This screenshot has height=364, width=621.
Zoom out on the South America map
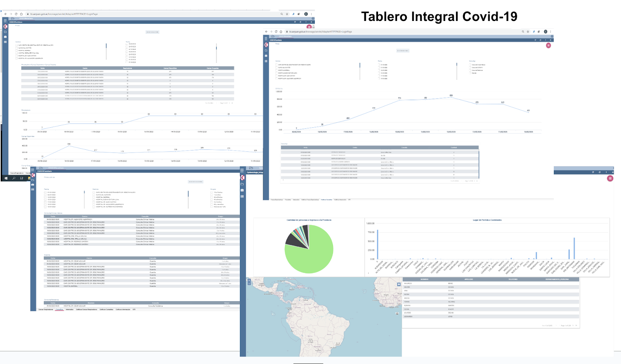pyautogui.click(x=249, y=284)
